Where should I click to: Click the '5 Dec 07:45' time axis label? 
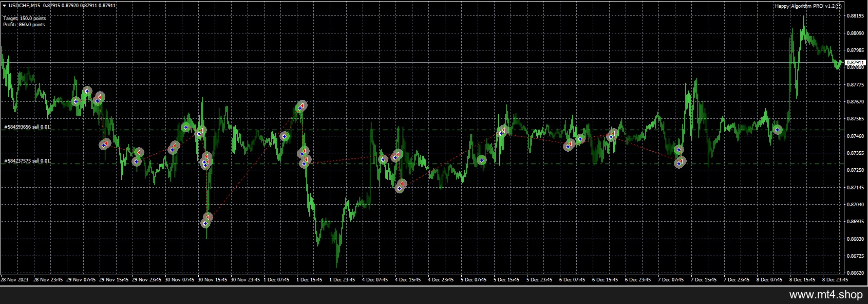pyautogui.click(x=474, y=280)
